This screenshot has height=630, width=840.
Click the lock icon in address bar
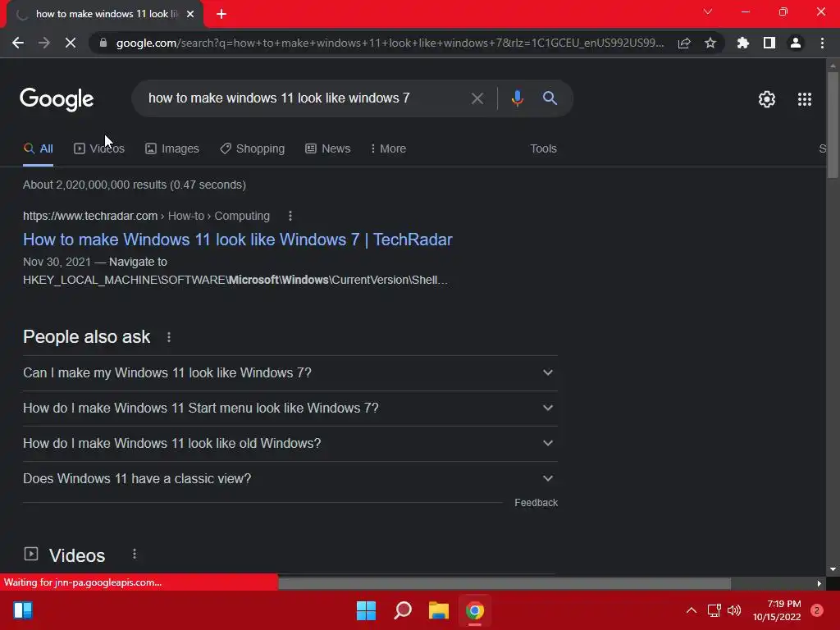103,43
